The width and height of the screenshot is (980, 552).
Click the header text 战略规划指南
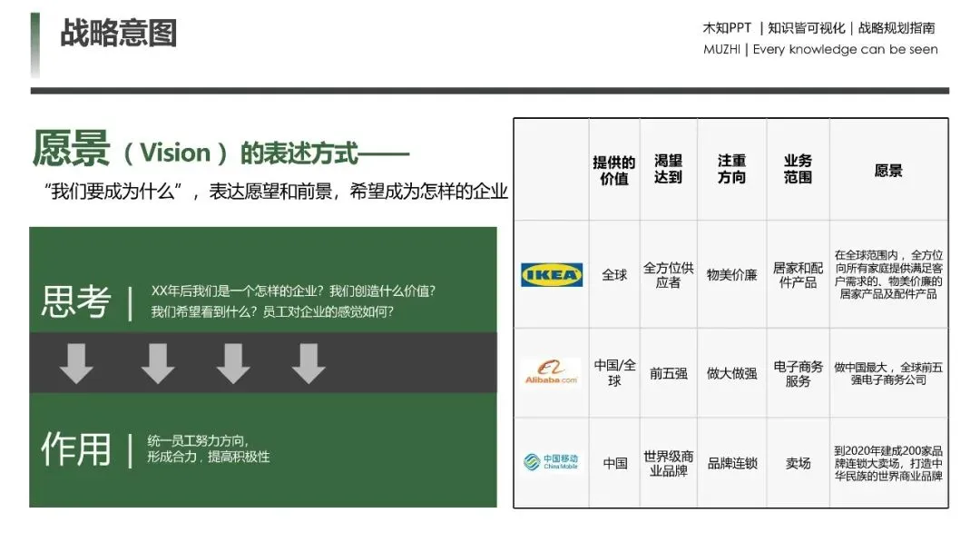tap(897, 28)
